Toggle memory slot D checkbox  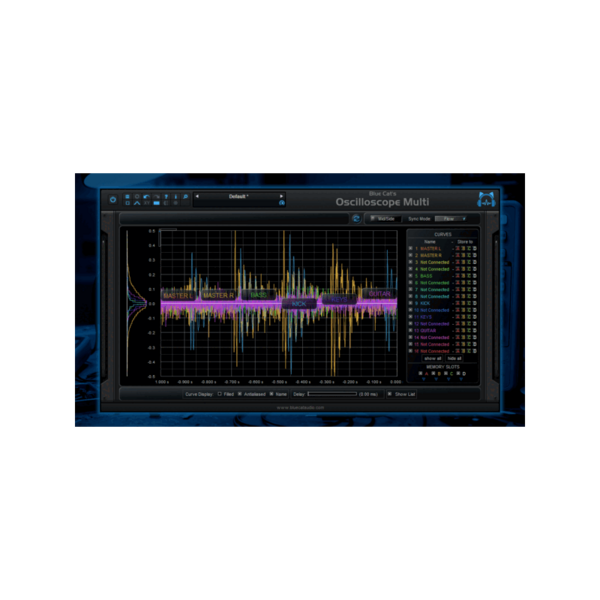(x=458, y=373)
